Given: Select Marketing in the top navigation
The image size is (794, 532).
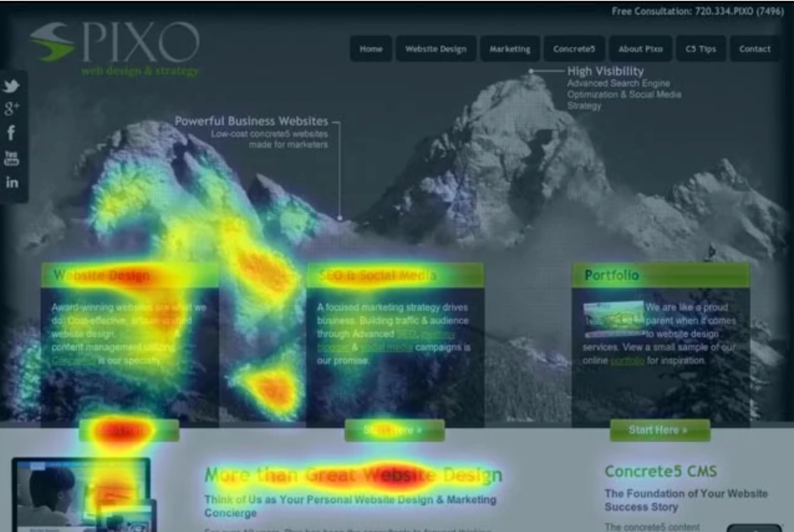Looking at the screenshot, I should pos(509,49).
